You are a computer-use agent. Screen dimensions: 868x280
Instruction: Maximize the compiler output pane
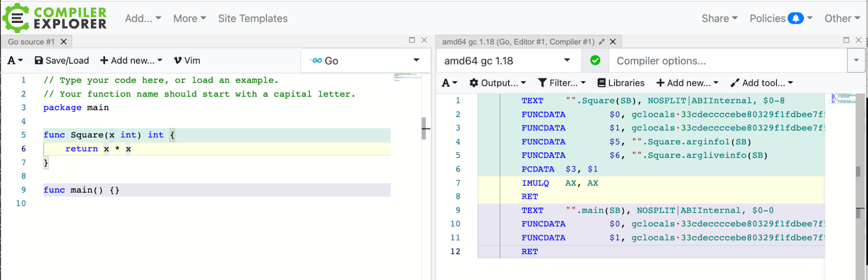846,40
